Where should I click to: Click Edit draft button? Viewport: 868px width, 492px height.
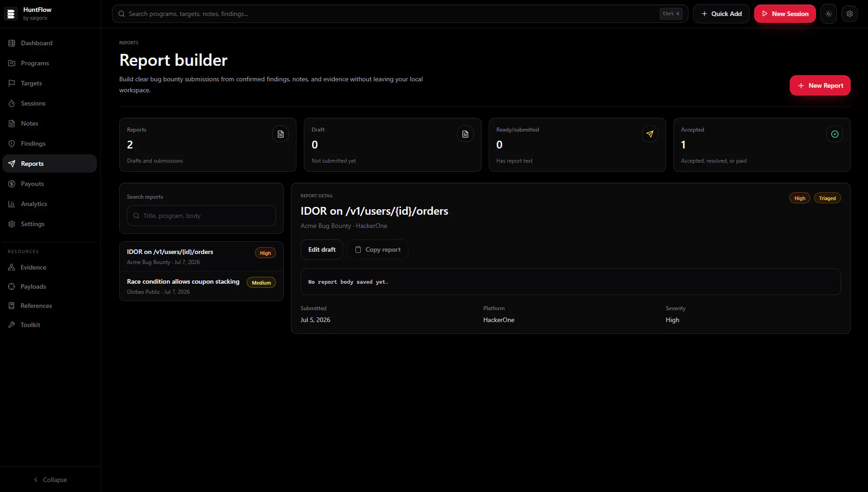click(322, 249)
